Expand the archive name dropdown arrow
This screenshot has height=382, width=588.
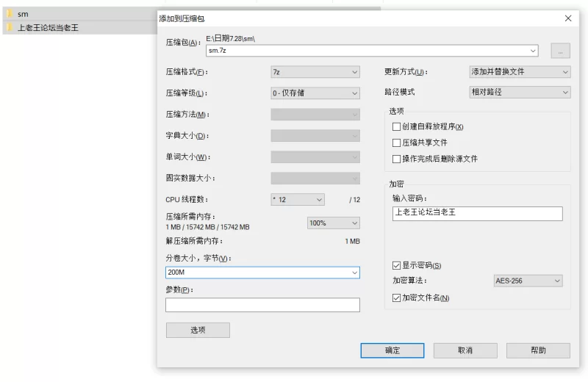[533, 51]
